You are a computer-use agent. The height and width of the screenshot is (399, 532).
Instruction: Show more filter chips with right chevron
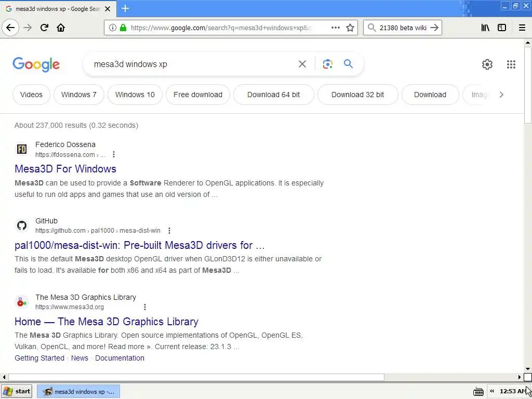501,95
